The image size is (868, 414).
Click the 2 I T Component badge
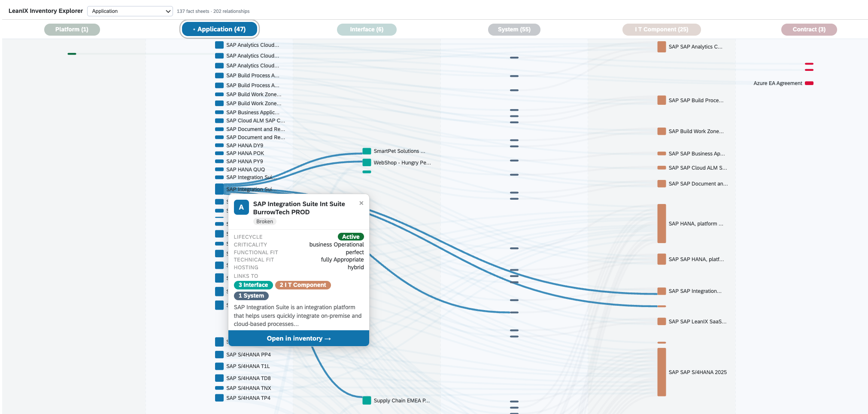303,285
